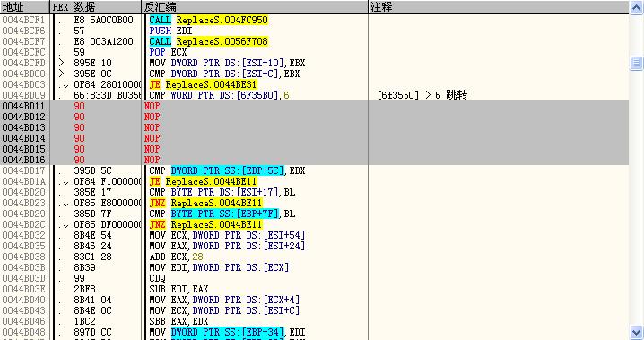Click address 0044BD3B
This screenshot has height=340, width=644.
pyautogui.click(x=23, y=267)
